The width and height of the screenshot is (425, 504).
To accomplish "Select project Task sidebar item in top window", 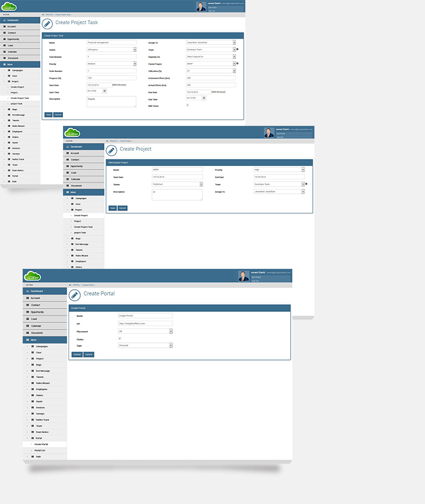I will [20, 103].
